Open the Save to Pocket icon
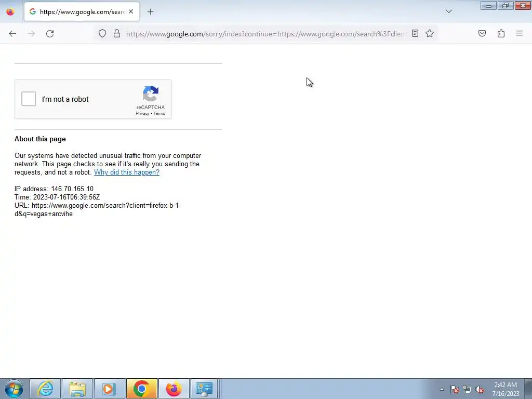This screenshot has height=399, width=532. [x=482, y=33]
